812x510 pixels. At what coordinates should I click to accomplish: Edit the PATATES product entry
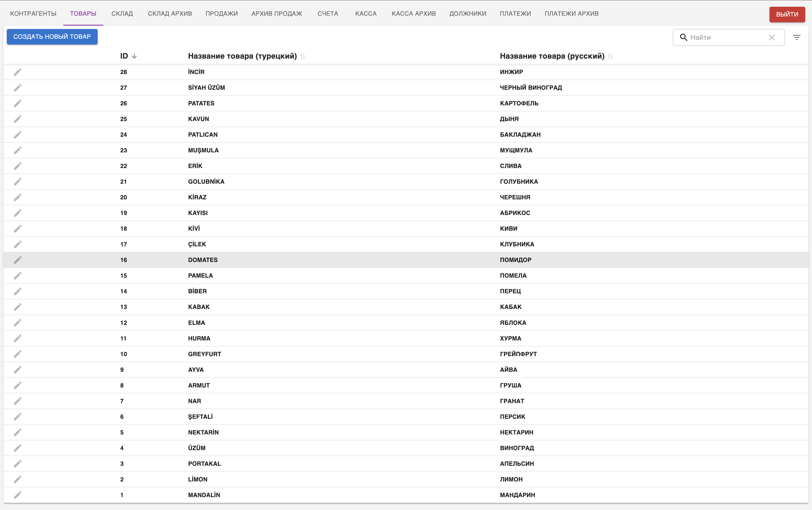click(x=18, y=103)
